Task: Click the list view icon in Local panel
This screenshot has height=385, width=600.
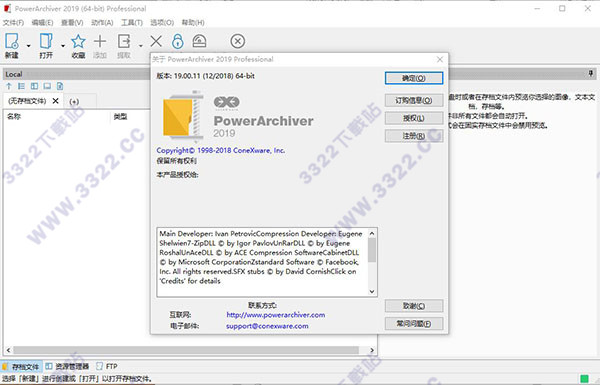Action: [21, 86]
